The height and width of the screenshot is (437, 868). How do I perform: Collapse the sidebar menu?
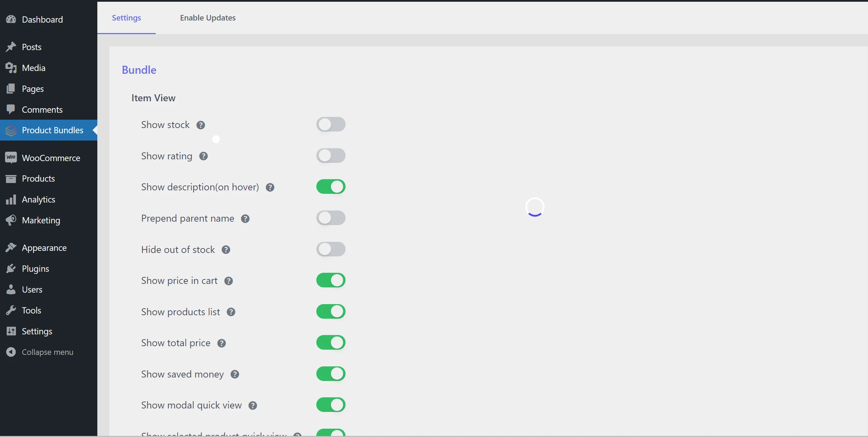click(47, 351)
